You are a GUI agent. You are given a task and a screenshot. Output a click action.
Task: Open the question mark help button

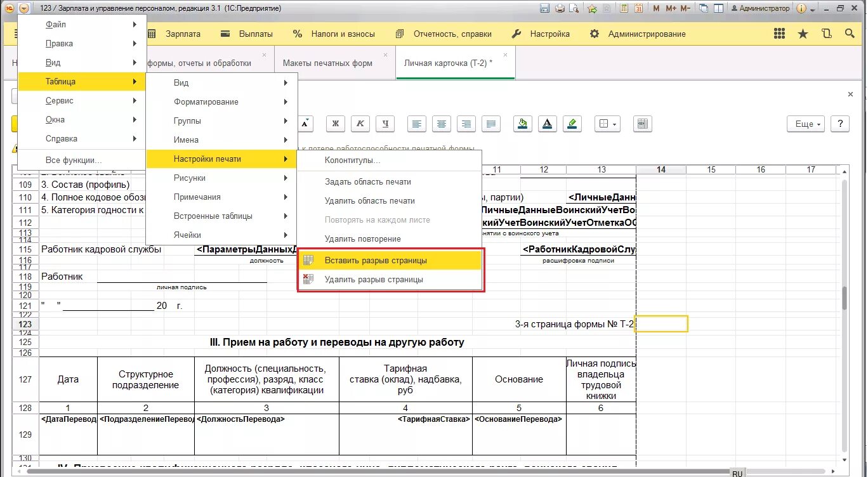point(840,124)
